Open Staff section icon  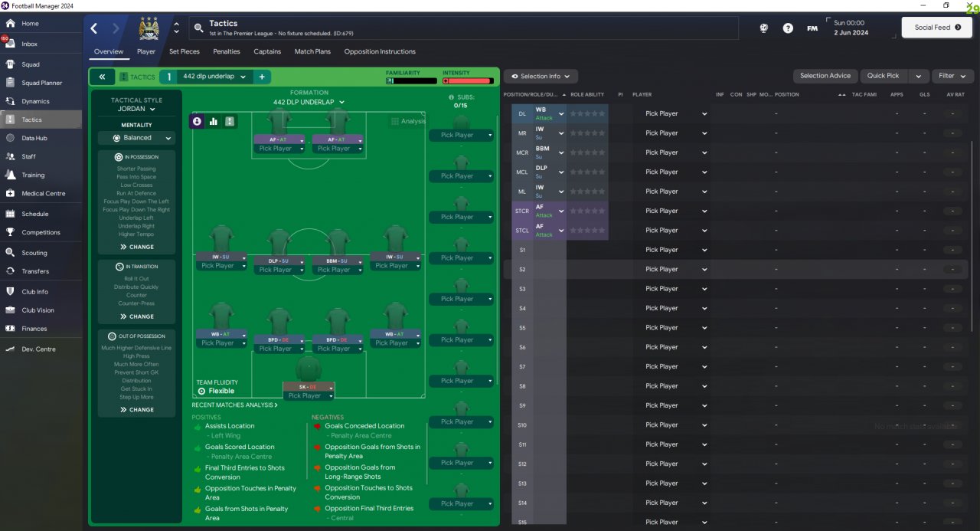[x=10, y=156]
